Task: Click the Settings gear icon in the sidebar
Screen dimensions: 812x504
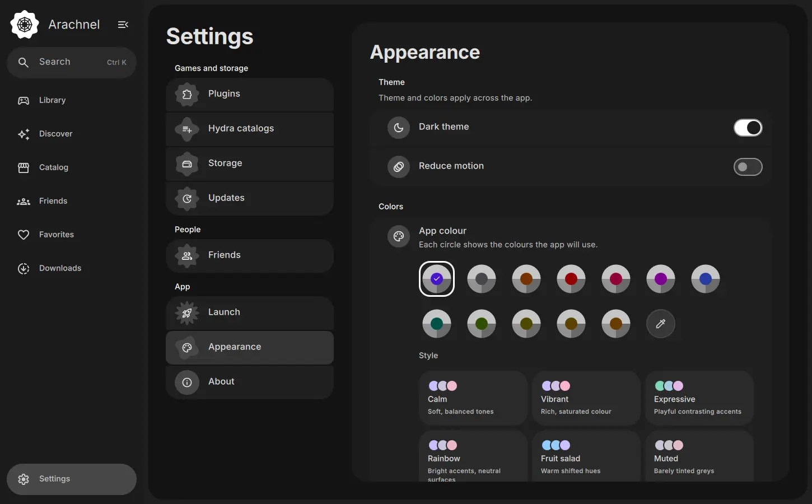Action: pyautogui.click(x=24, y=479)
